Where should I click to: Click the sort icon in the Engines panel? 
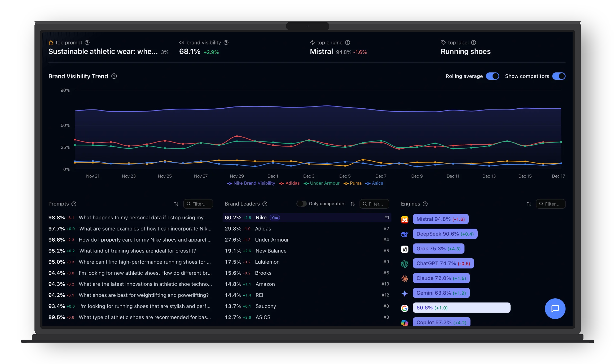point(529,204)
